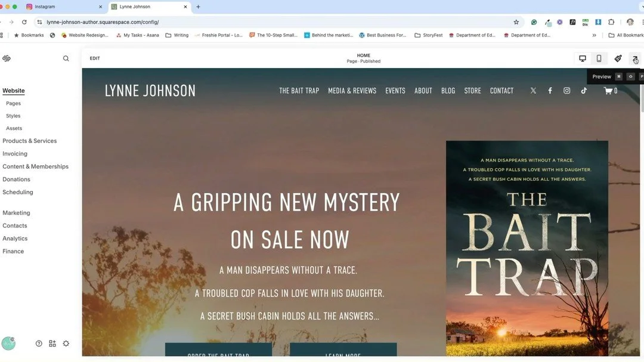
Task: Open Products & Services in sidebar
Action: (x=30, y=141)
